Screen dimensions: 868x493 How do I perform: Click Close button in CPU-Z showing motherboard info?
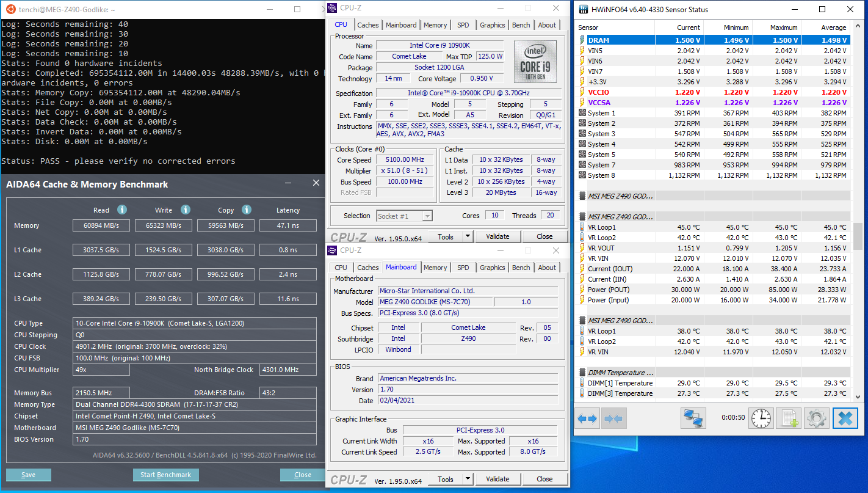(x=544, y=479)
